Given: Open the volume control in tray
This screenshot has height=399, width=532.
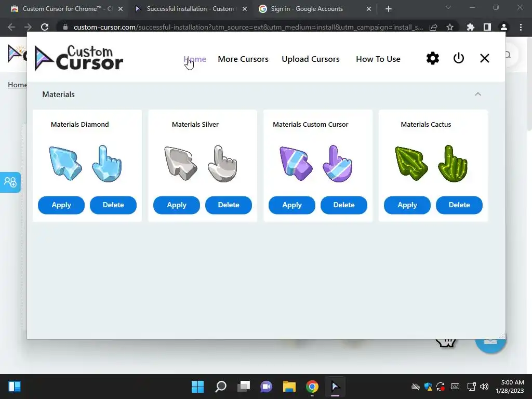Looking at the screenshot, I should 484,387.
